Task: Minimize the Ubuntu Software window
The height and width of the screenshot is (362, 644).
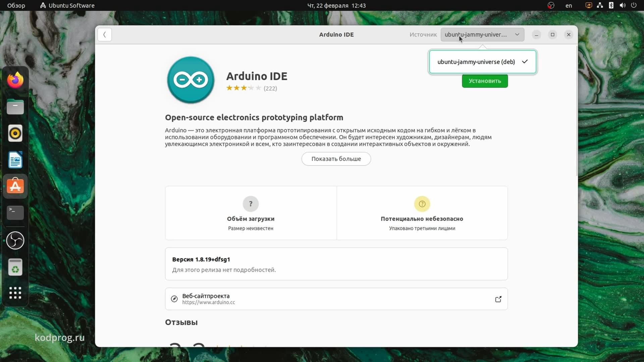Action: click(536, 35)
